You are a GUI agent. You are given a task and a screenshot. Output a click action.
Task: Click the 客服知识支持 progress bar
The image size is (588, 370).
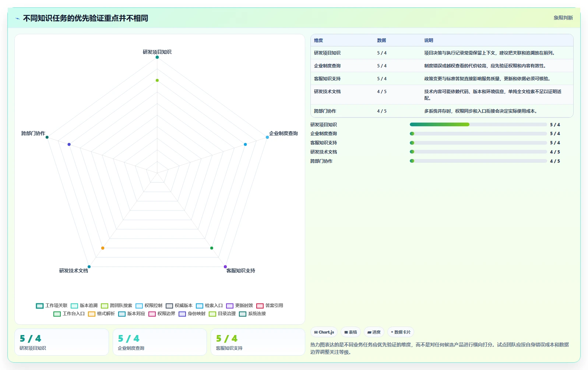pyautogui.click(x=478, y=143)
